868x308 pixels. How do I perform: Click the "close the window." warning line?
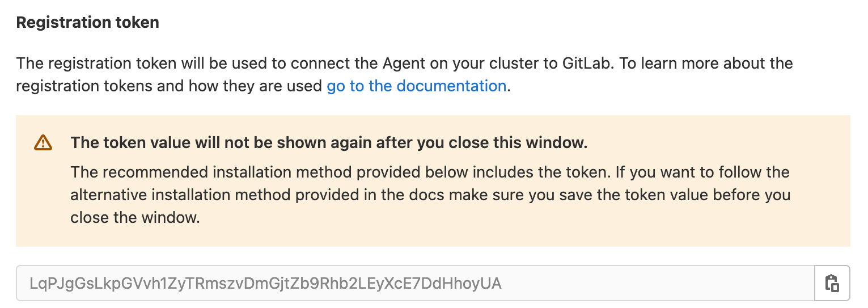(135, 218)
